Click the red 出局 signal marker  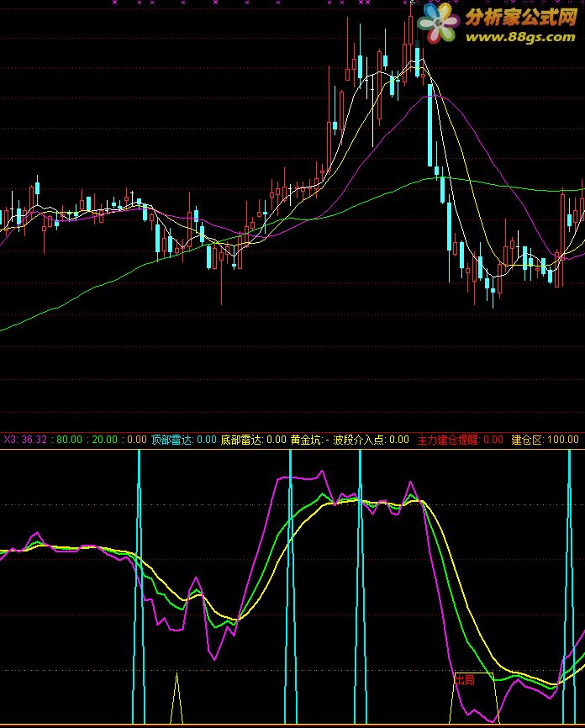464,680
